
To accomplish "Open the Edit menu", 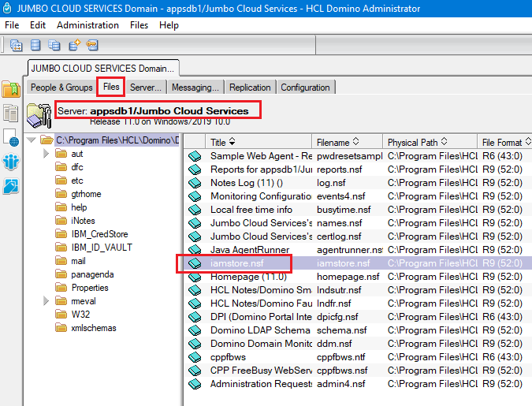I will pyautogui.click(x=38, y=25).
